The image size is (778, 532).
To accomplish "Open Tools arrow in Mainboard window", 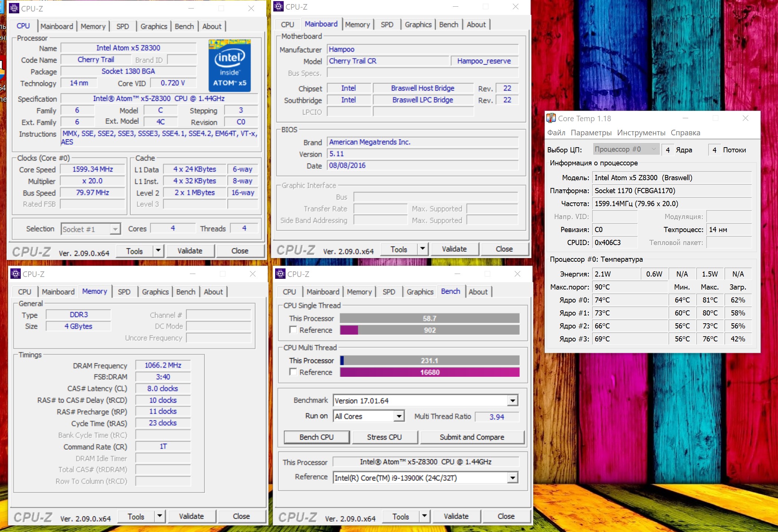I will click(x=422, y=249).
